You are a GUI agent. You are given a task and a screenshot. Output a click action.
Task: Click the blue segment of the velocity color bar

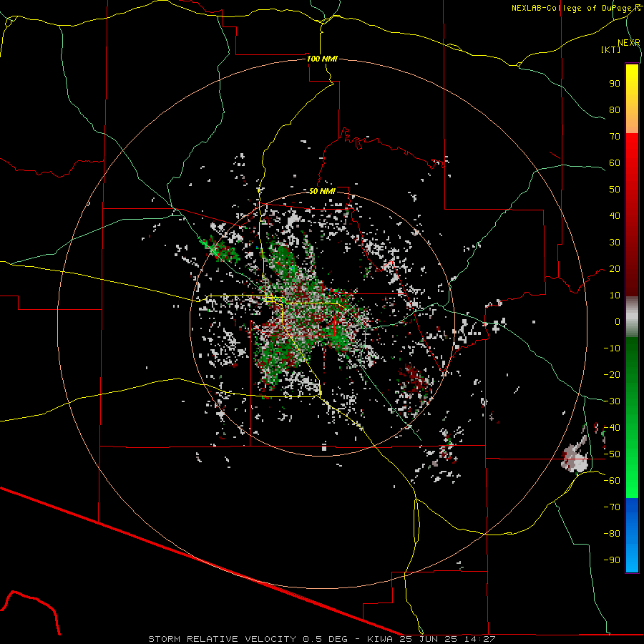coord(632,535)
